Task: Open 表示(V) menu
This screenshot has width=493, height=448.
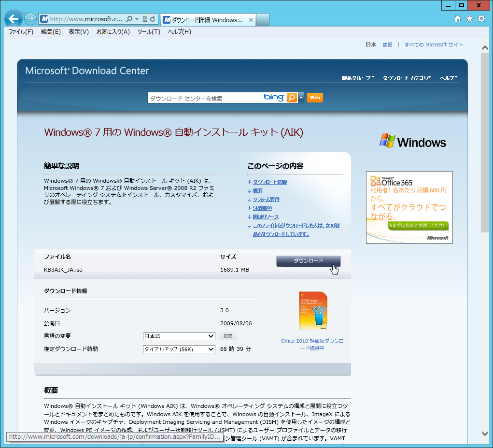Action: (79, 32)
